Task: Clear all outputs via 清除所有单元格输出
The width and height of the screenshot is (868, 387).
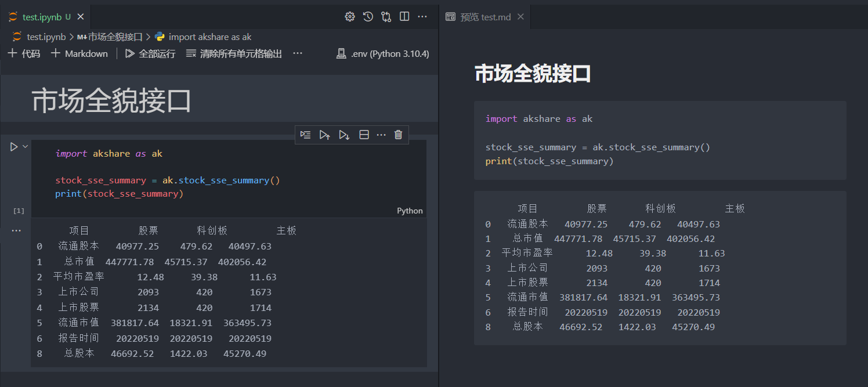Action: (233, 53)
